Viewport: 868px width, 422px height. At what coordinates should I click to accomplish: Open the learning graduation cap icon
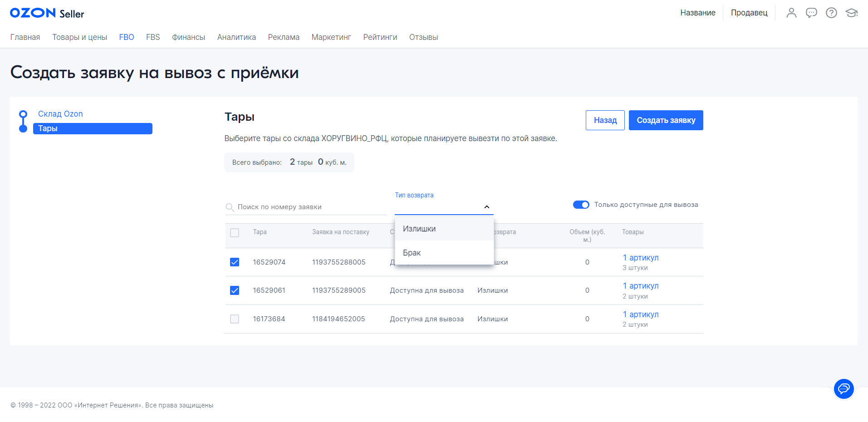pyautogui.click(x=852, y=13)
